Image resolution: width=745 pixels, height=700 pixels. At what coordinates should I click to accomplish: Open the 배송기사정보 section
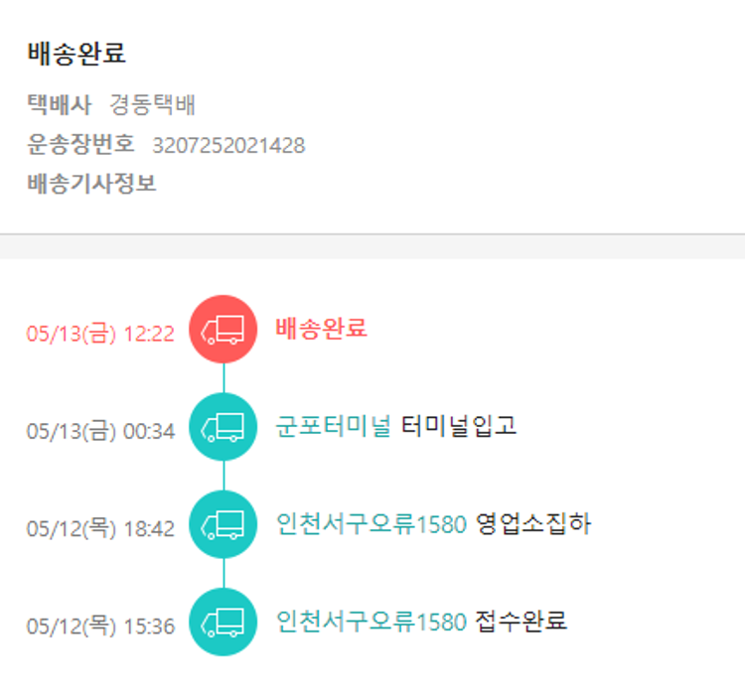91,184
